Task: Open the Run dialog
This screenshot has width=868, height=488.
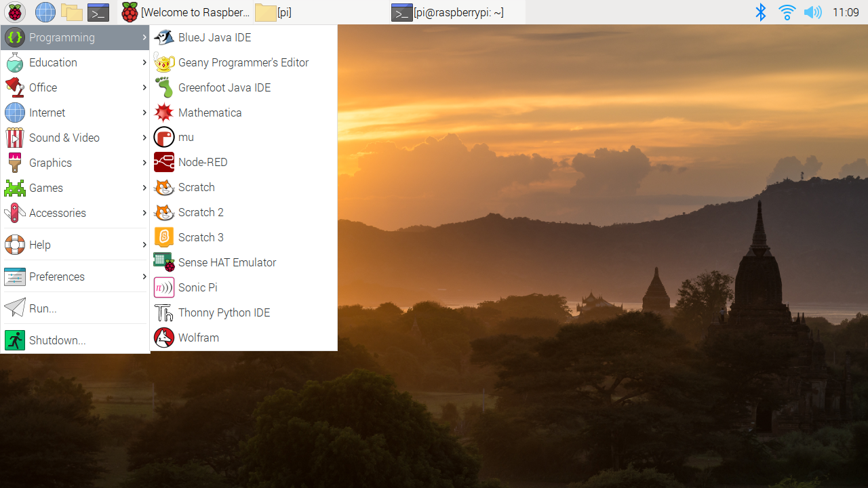Action: (42, 308)
